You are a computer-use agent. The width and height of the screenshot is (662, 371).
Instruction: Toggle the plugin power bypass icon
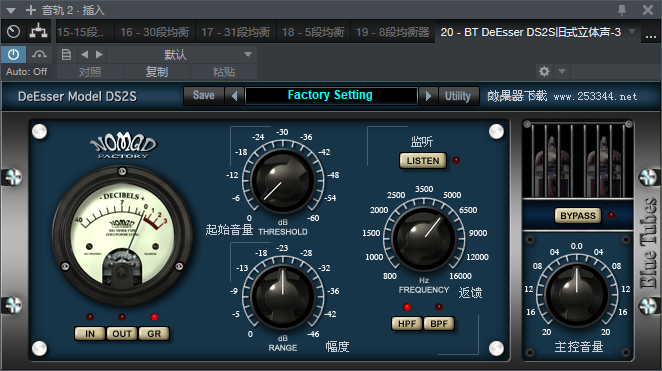click(x=14, y=54)
